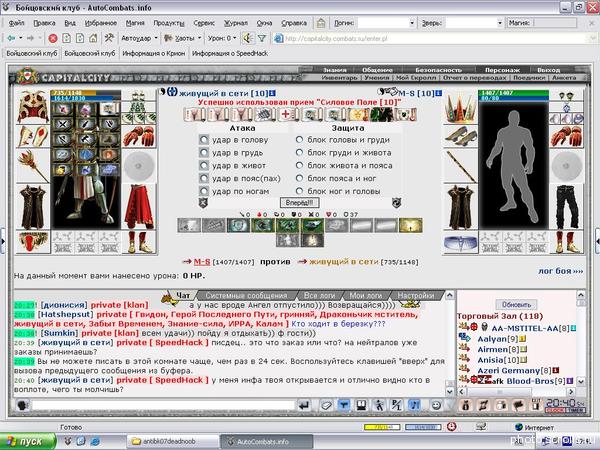Select defense блок живота и пояса
This screenshot has width=600, height=450.
click(299, 165)
